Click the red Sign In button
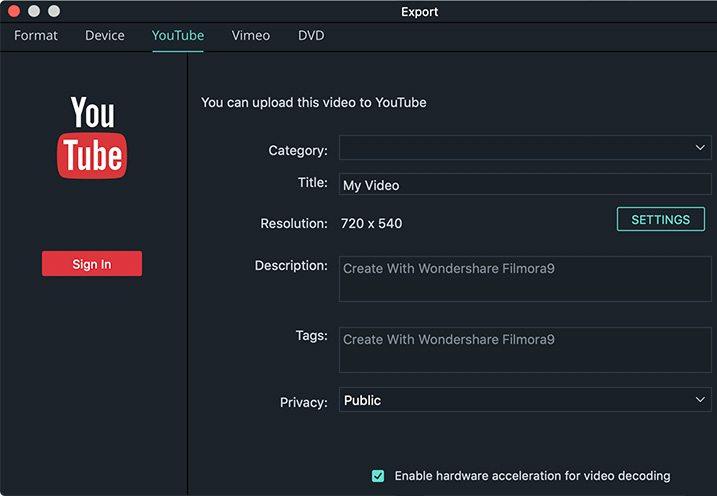This screenshot has height=496, width=717. [x=92, y=263]
